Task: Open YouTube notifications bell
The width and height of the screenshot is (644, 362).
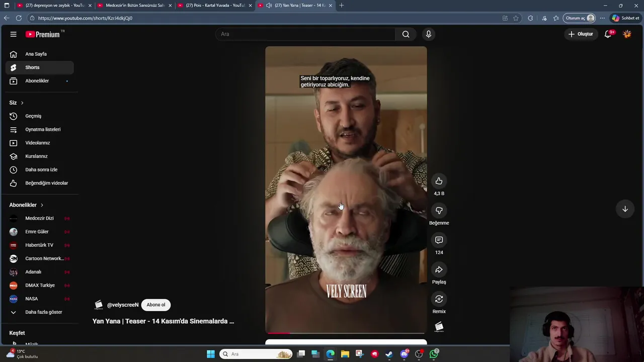Action: [608, 34]
